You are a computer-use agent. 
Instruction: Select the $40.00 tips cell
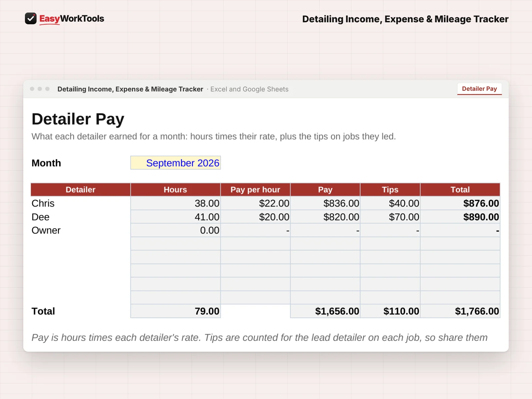(x=390, y=203)
